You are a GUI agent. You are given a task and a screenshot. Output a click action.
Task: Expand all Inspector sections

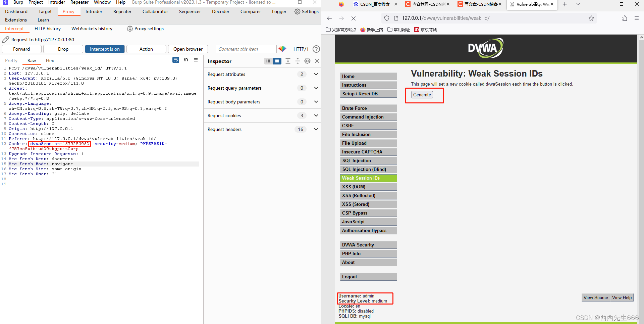[x=288, y=61]
